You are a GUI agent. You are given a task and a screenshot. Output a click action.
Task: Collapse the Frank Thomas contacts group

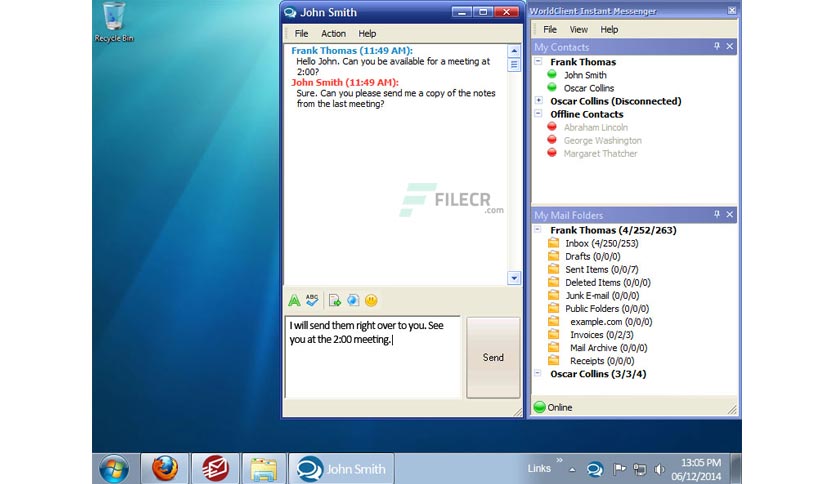pos(538,61)
